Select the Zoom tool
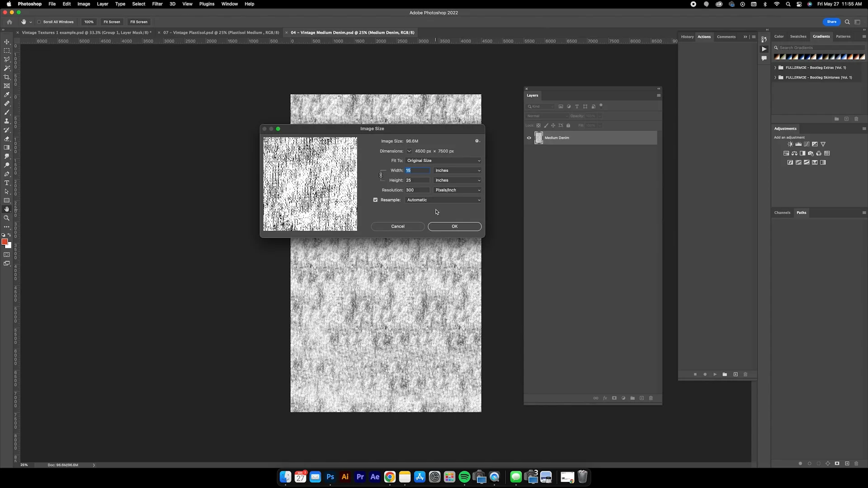The width and height of the screenshot is (868, 488). coord(7,218)
